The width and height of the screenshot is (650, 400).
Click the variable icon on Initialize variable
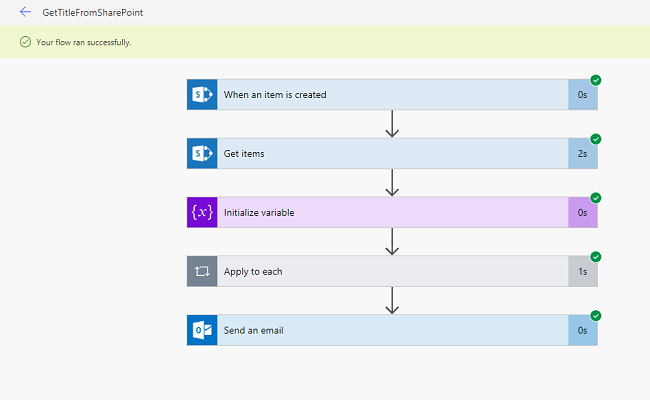pyautogui.click(x=202, y=212)
